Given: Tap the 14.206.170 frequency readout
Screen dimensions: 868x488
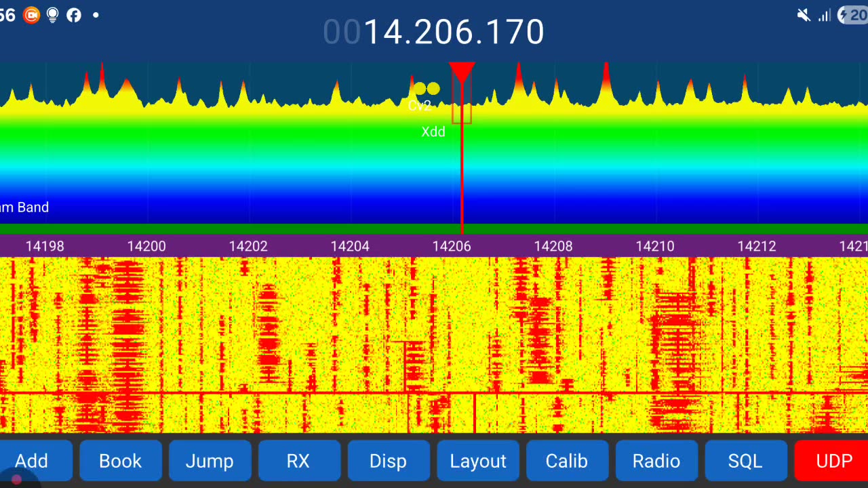Looking at the screenshot, I should pos(434,32).
